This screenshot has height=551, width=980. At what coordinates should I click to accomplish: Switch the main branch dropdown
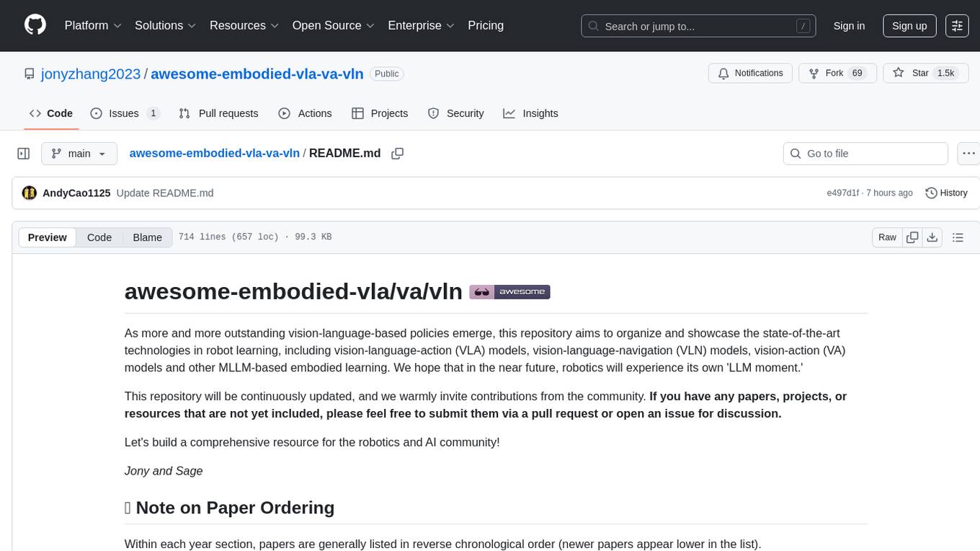pyautogui.click(x=79, y=154)
